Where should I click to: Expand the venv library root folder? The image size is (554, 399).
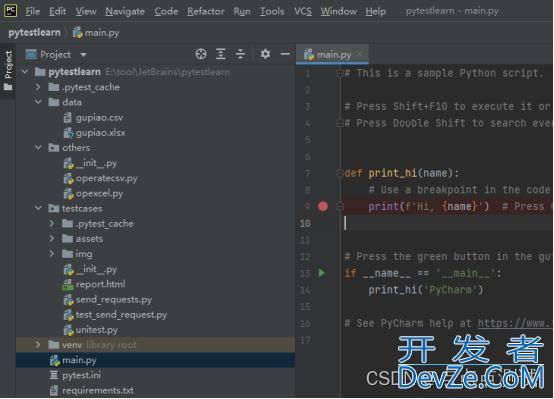[38, 345]
